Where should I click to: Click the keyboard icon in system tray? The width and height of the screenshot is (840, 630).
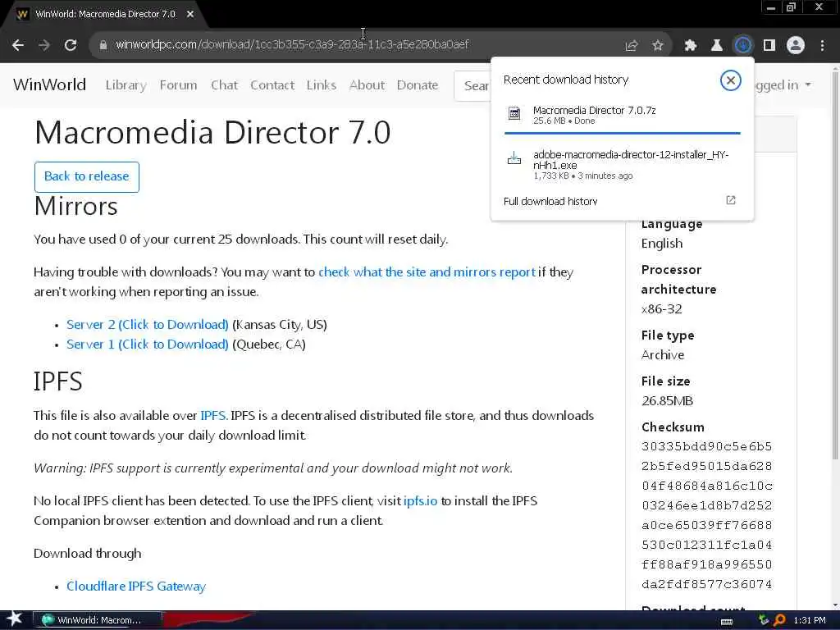727,621
